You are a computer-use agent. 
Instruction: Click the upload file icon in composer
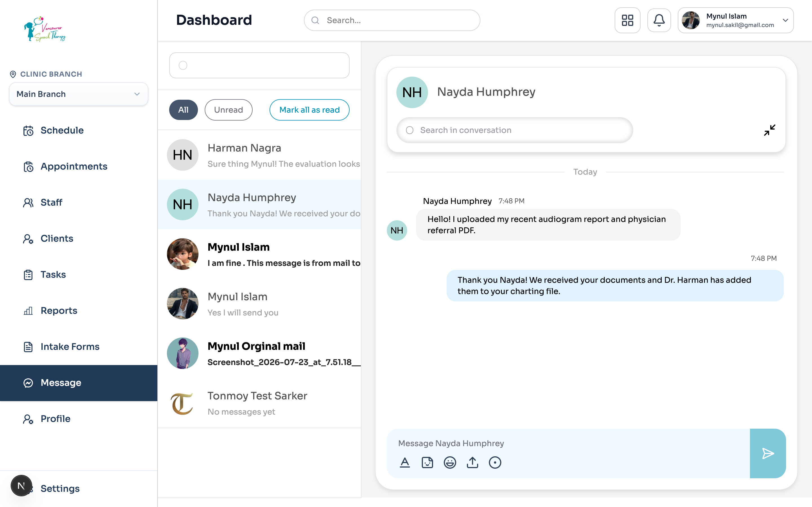(473, 462)
